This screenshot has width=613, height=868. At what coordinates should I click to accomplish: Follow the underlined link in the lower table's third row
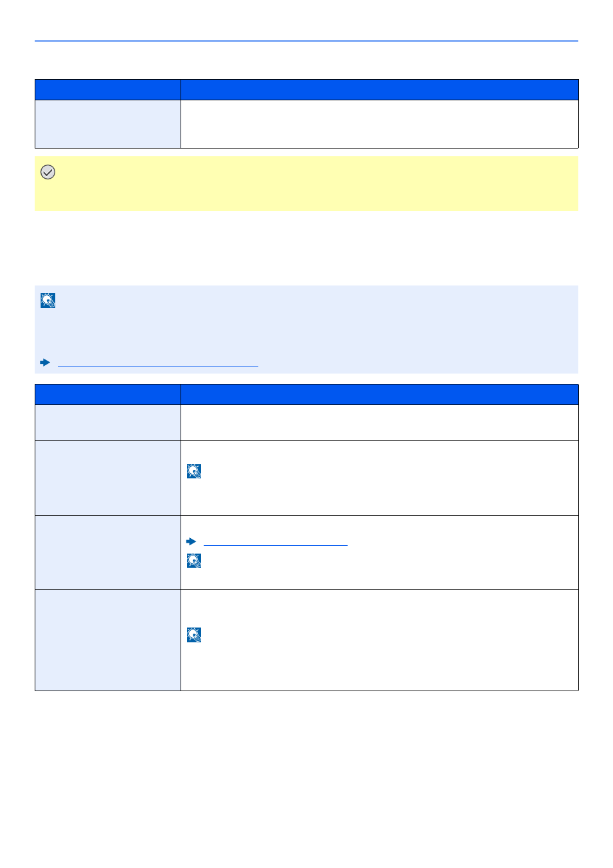point(276,542)
